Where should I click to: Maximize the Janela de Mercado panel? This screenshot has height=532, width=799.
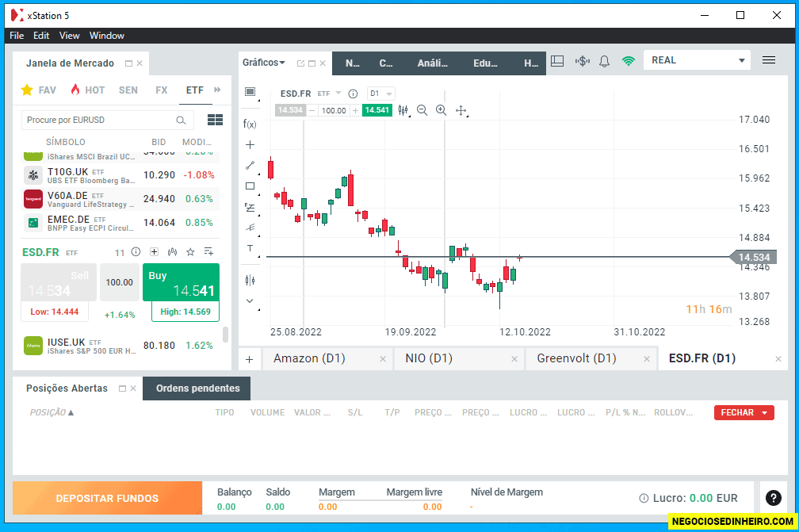[129, 63]
